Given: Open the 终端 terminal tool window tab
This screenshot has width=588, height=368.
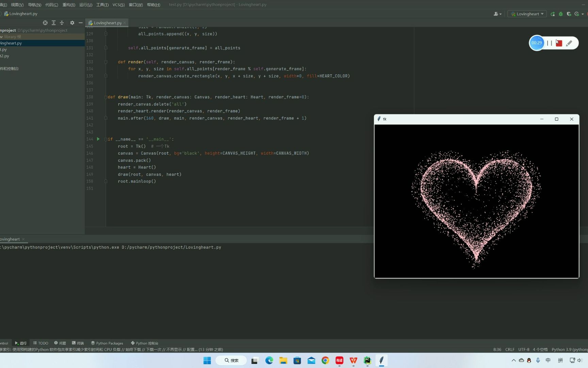Looking at the screenshot, I should tap(78, 343).
